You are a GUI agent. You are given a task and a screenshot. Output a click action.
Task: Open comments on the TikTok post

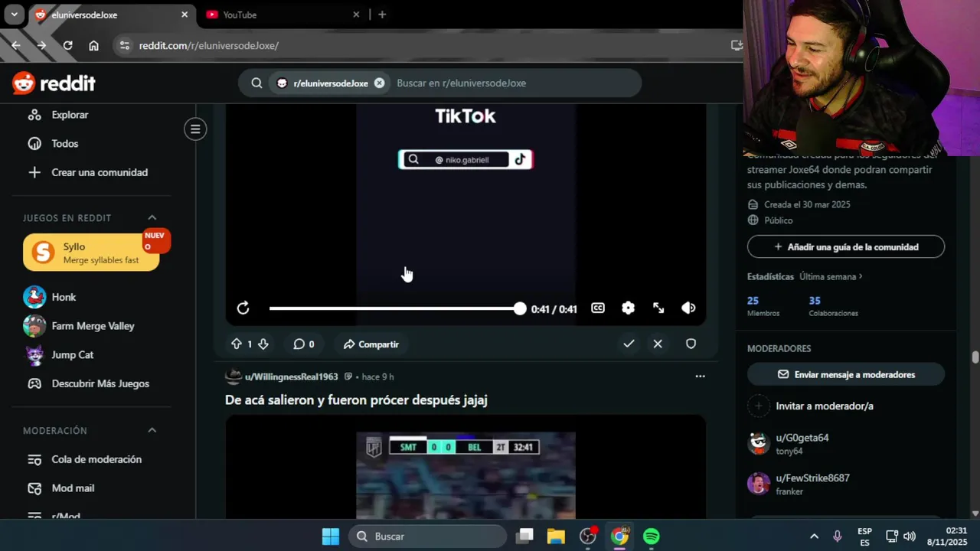click(x=304, y=344)
